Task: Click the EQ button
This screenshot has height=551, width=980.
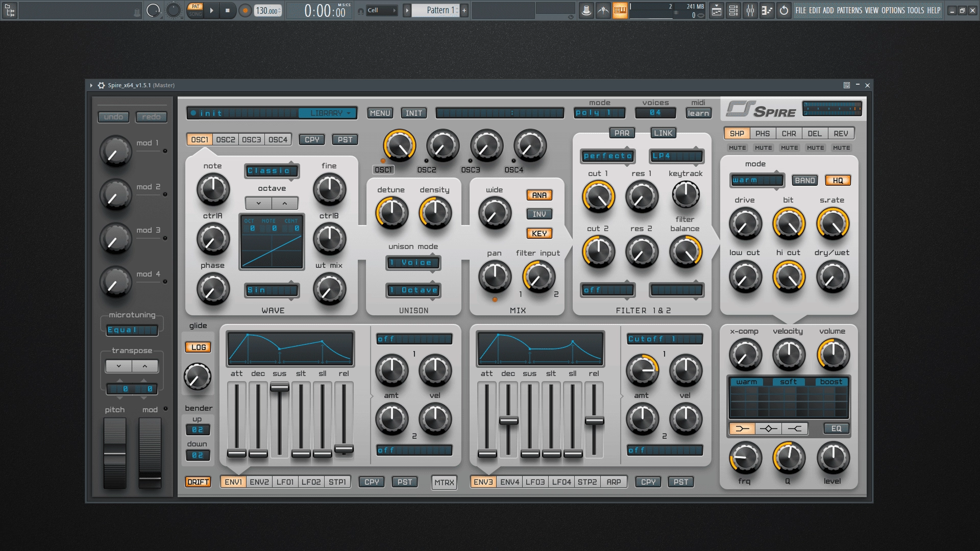Action: point(836,429)
